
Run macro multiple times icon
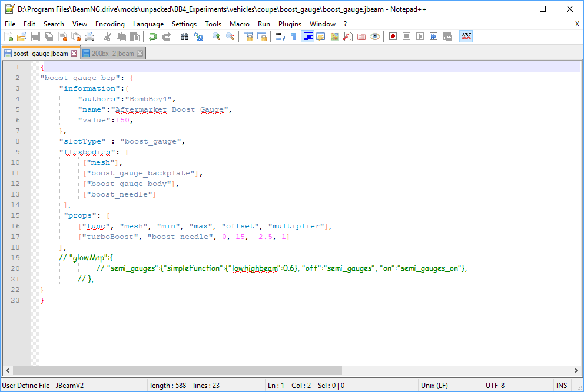click(433, 36)
